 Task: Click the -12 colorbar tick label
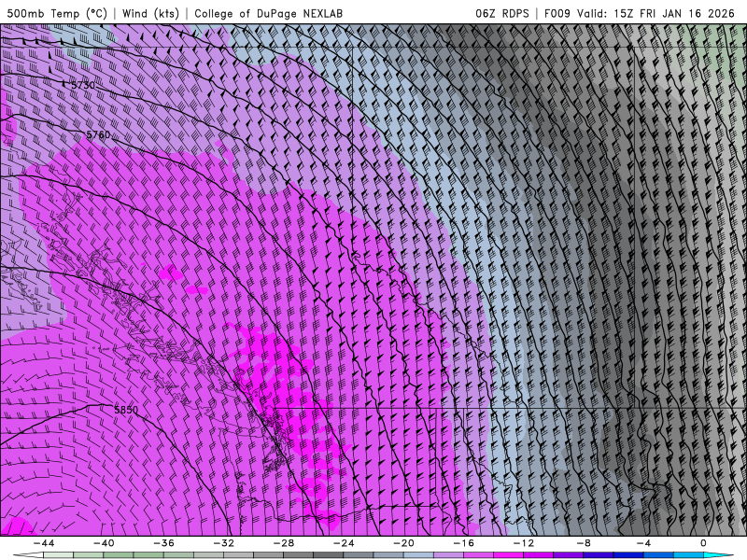coord(524,543)
